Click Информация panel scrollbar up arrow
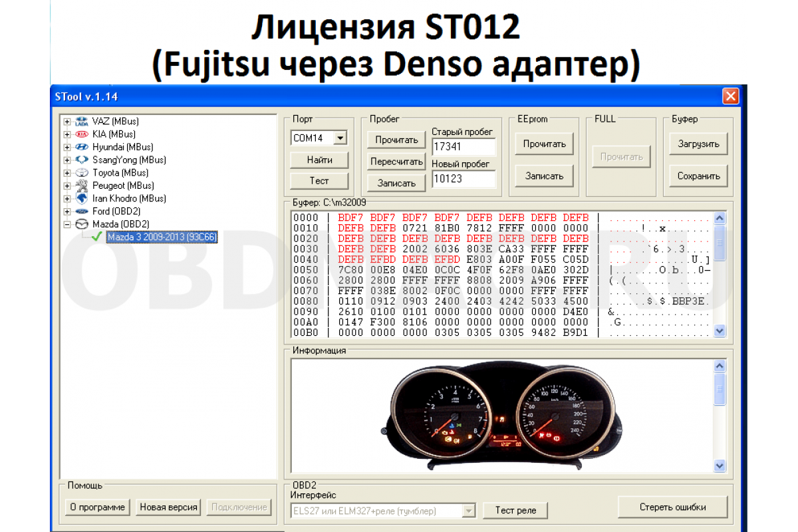Screen dimensions: 798x532 click(x=720, y=366)
